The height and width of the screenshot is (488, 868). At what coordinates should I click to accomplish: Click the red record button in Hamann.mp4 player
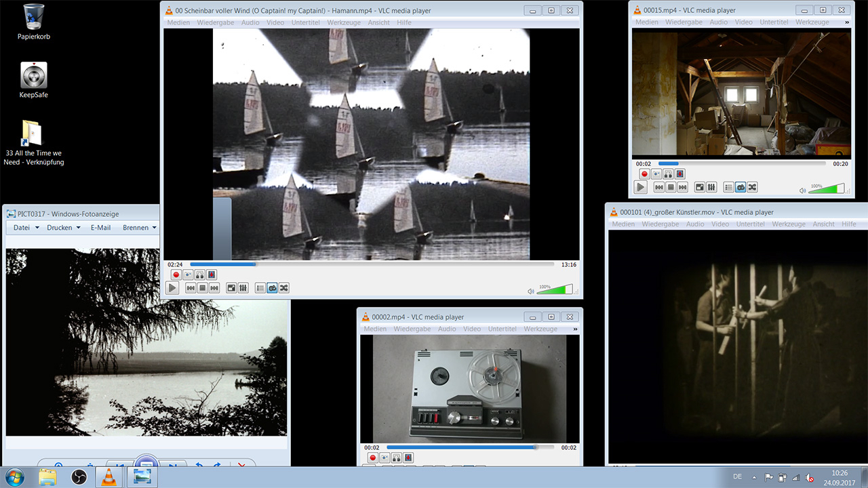tap(176, 274)
